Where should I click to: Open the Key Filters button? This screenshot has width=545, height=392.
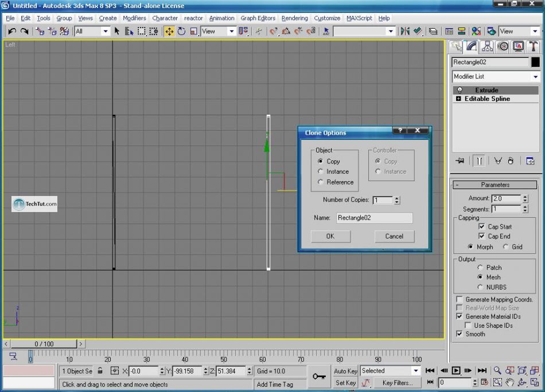click(x=398, y=383)
